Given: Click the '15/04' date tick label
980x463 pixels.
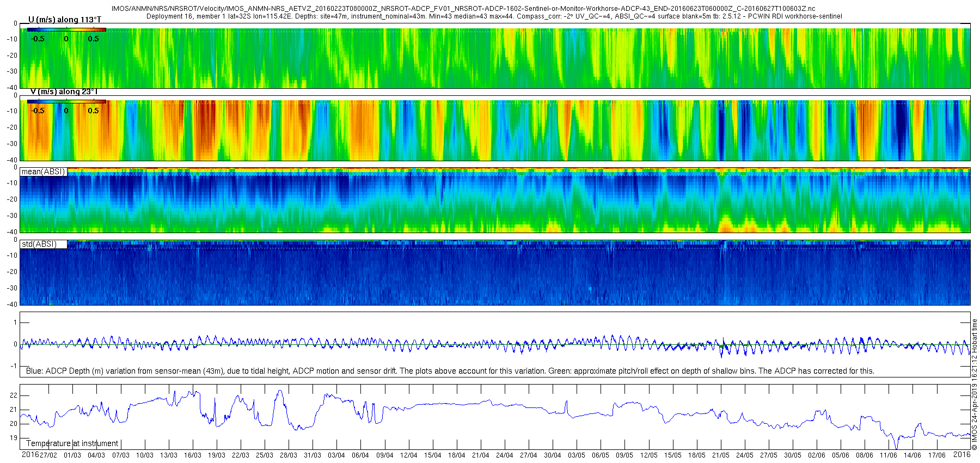Looking at the screenshot, I should (433, 455).
